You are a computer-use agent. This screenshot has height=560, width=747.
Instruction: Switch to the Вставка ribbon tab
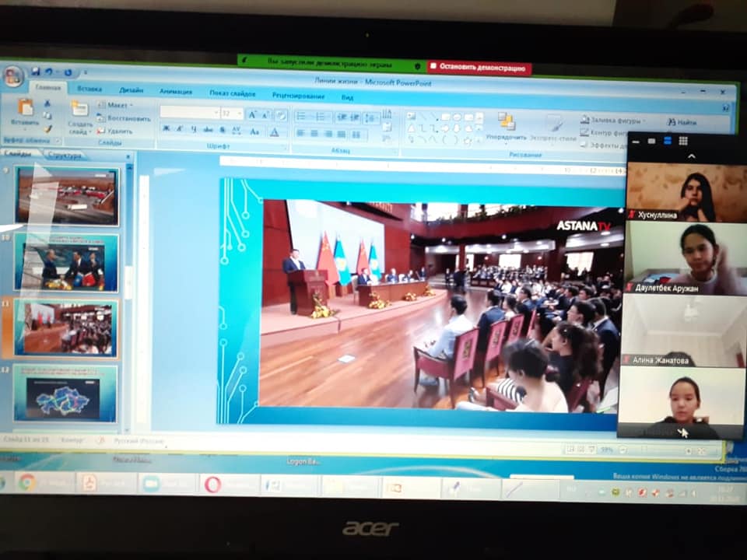[x=89, y=89]
